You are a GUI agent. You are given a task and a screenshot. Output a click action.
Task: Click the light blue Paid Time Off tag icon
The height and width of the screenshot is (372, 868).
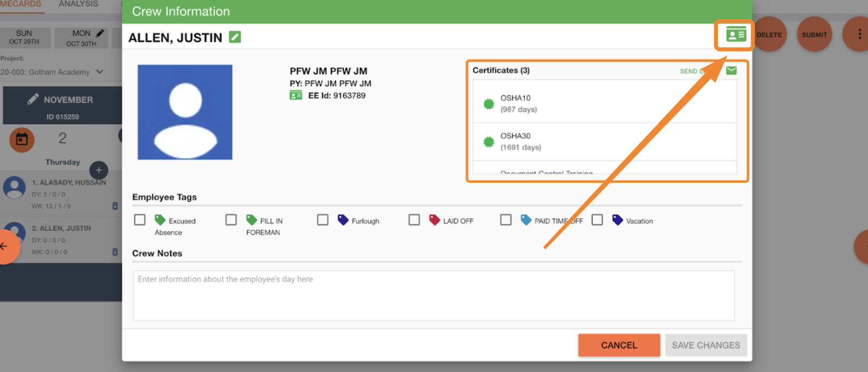526,220
